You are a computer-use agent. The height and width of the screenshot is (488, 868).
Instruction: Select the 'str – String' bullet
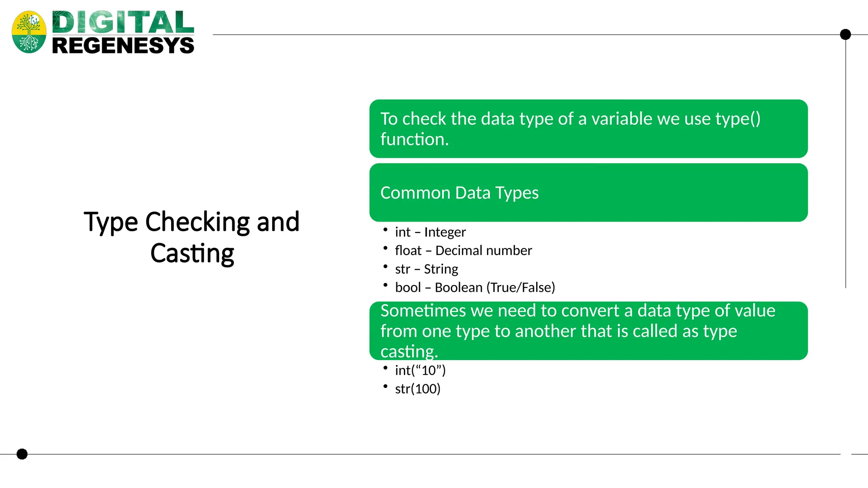[x=426, y=269]
